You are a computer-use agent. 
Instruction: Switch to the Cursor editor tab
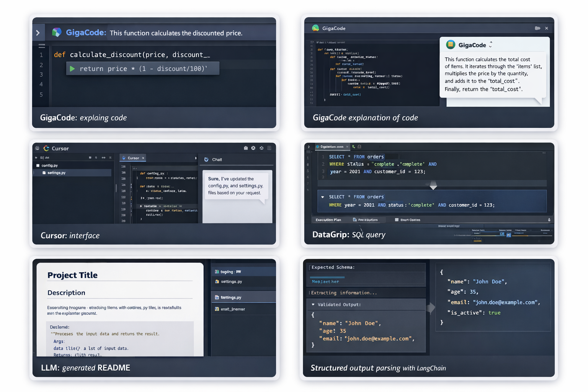tap(133, 158)
